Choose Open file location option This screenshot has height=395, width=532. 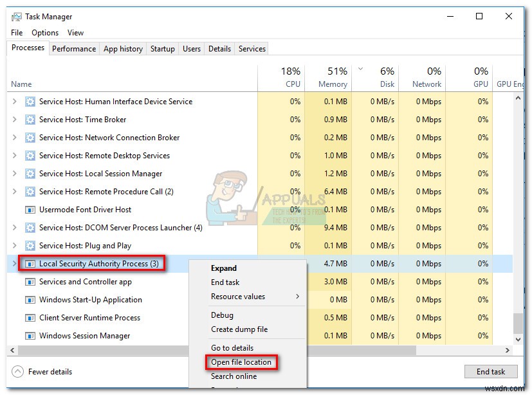coord(241,362)
